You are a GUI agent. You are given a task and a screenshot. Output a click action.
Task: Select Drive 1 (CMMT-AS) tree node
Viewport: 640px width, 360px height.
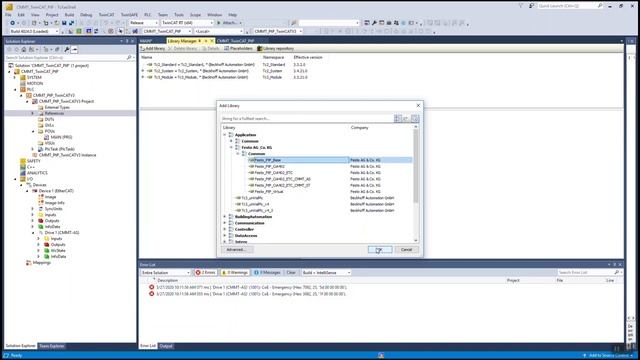62,233
